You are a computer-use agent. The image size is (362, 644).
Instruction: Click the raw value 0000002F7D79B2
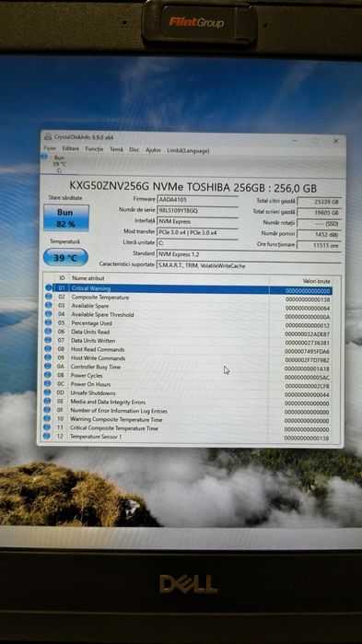[x=307, y=360]
